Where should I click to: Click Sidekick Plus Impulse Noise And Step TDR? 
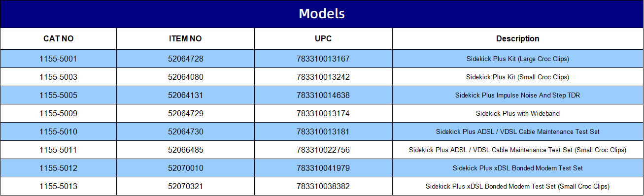tap(518, 95)
